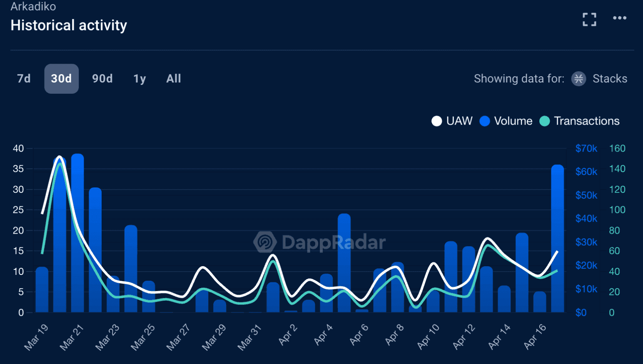Click the Apr 4 date label
This screenshot has width=643, height=364.
point(324,334)
